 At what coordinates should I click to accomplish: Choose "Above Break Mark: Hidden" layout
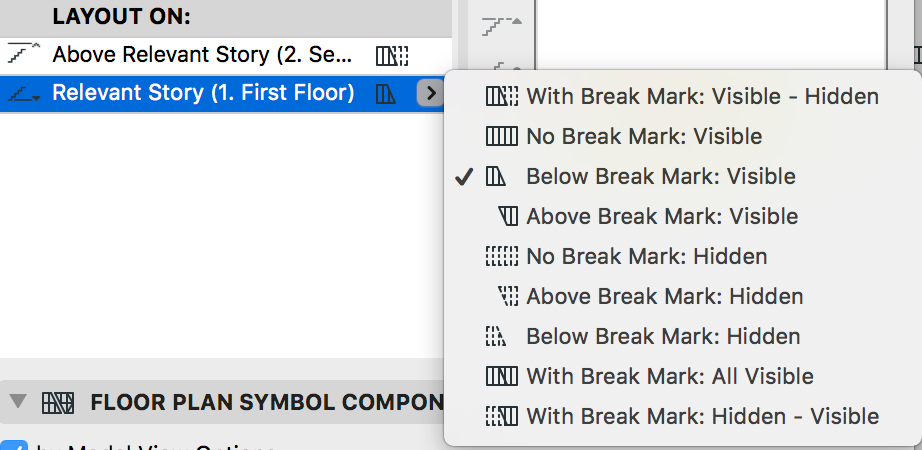coord(664,297)
